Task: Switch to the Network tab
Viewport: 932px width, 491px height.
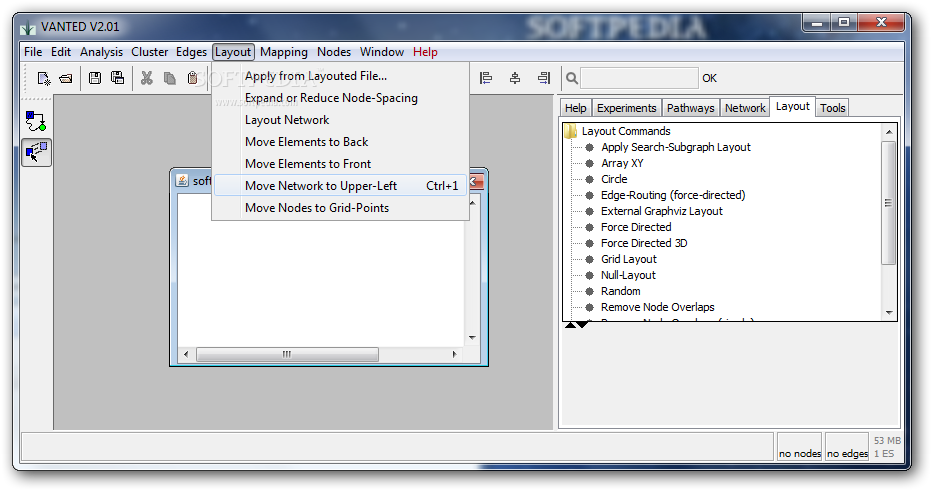Action: 745,108
